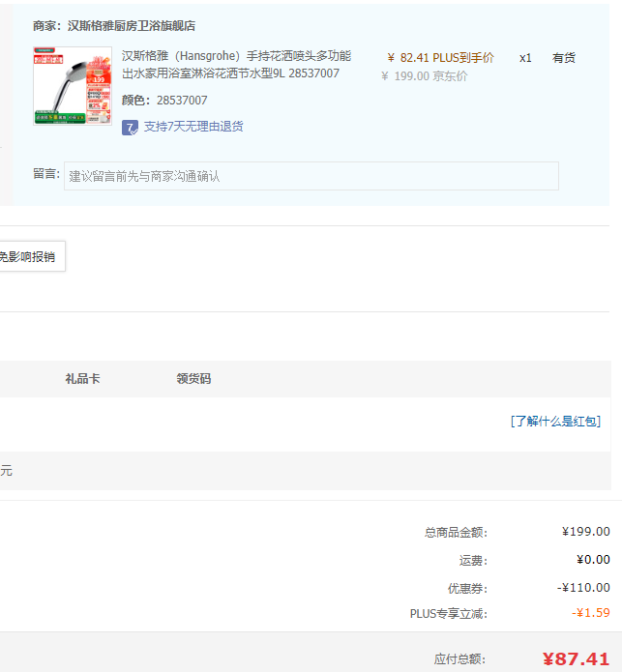This screenshot has width=622, height=672.
Task: Focus the 留言 message input field
Action: pyautogui.click(x=311, y=176)
